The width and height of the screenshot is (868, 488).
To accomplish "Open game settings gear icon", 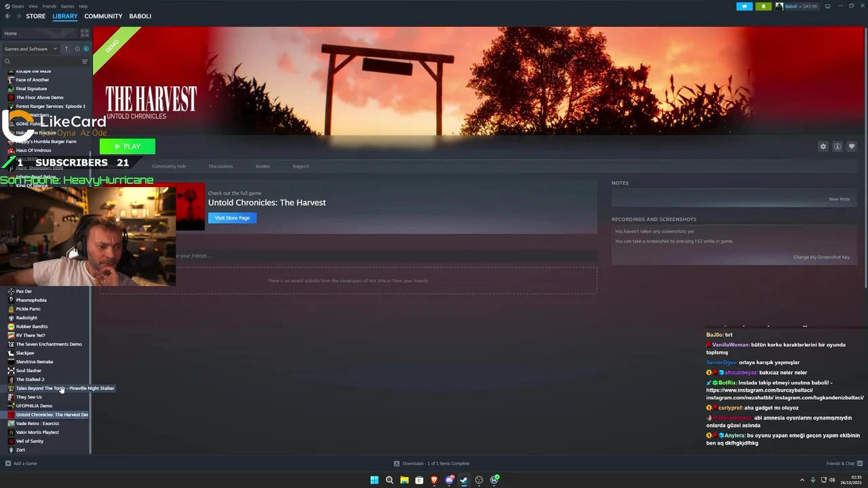I will (x=823, y=146).
